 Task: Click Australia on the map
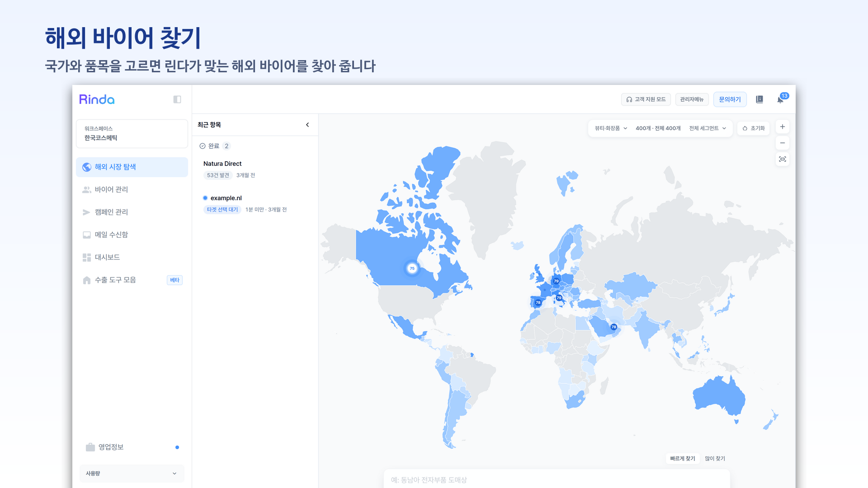719,395
